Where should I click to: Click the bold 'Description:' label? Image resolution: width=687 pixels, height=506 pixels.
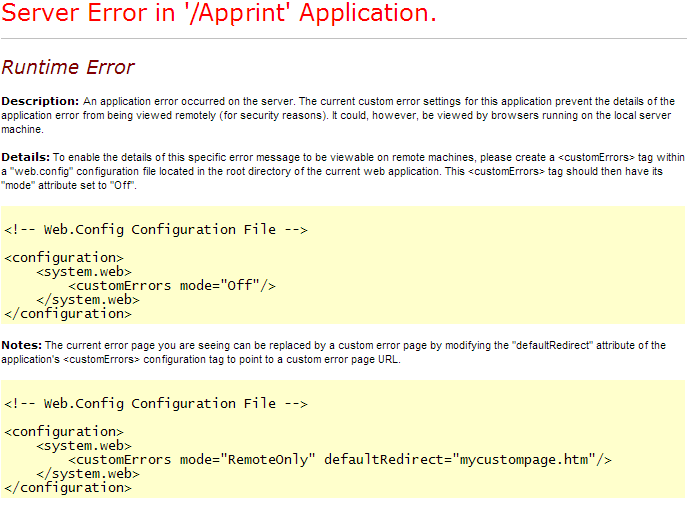pyautogui.click(x=40, y=102)
